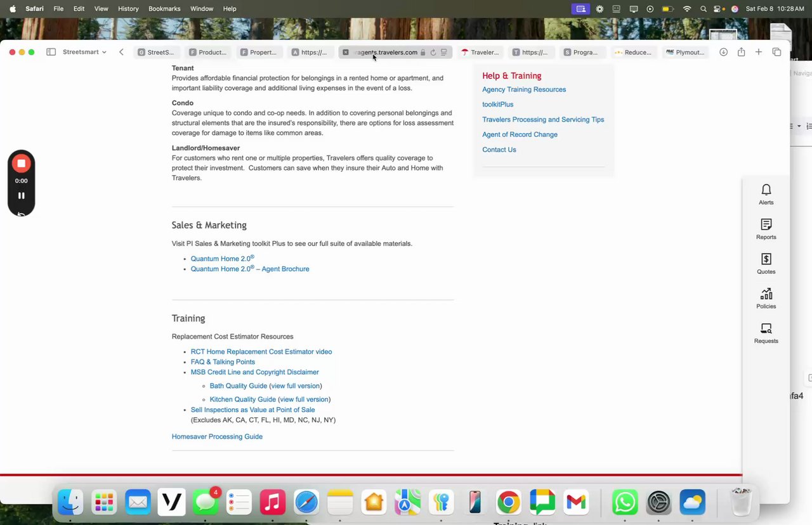Viewport: 812px width, 525px height.
Task: Click the Safari Share icon
Action: click(741, 52)
